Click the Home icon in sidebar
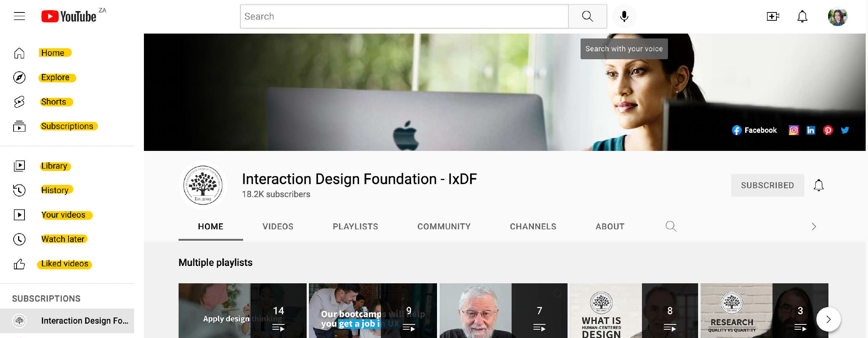 19,53
